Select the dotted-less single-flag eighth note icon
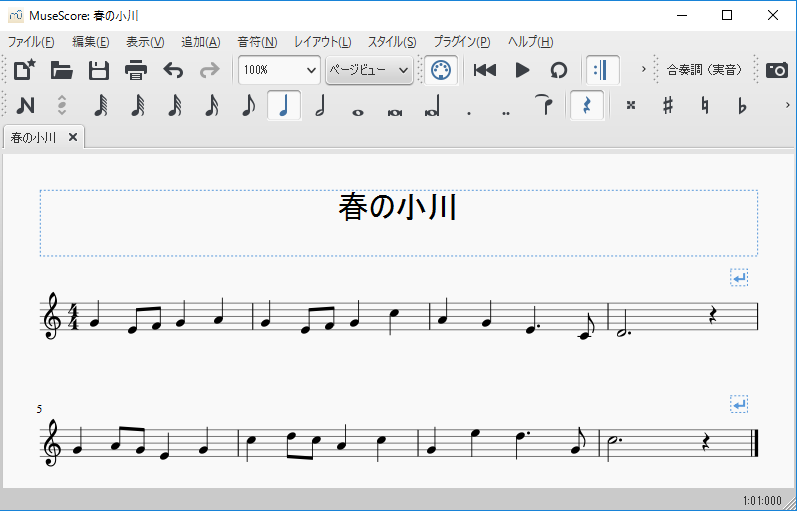This screenshot has width=797, height=511. point(248,106)
